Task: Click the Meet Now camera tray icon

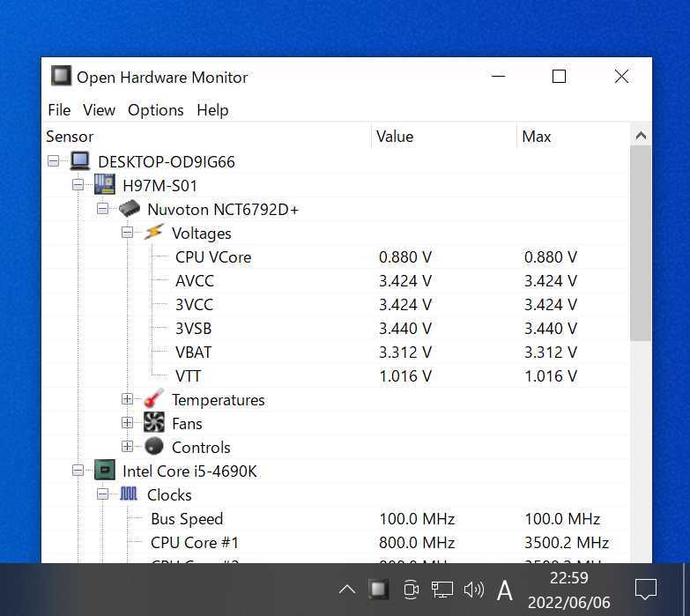Action: [x=411, y=590]
